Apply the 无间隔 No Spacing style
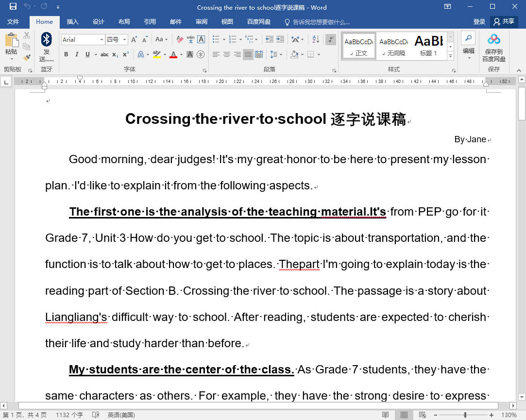526x420 pixels. click(x=393, y=46)
